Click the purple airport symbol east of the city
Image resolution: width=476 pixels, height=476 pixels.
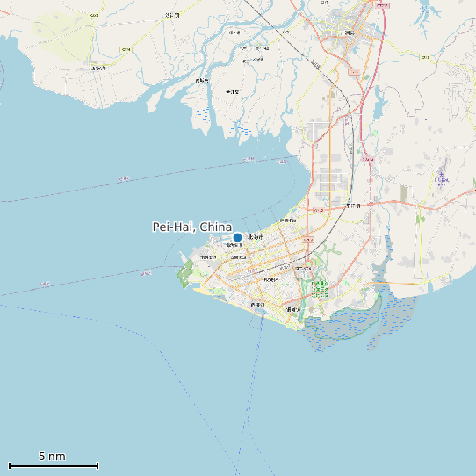click(441, 174)
